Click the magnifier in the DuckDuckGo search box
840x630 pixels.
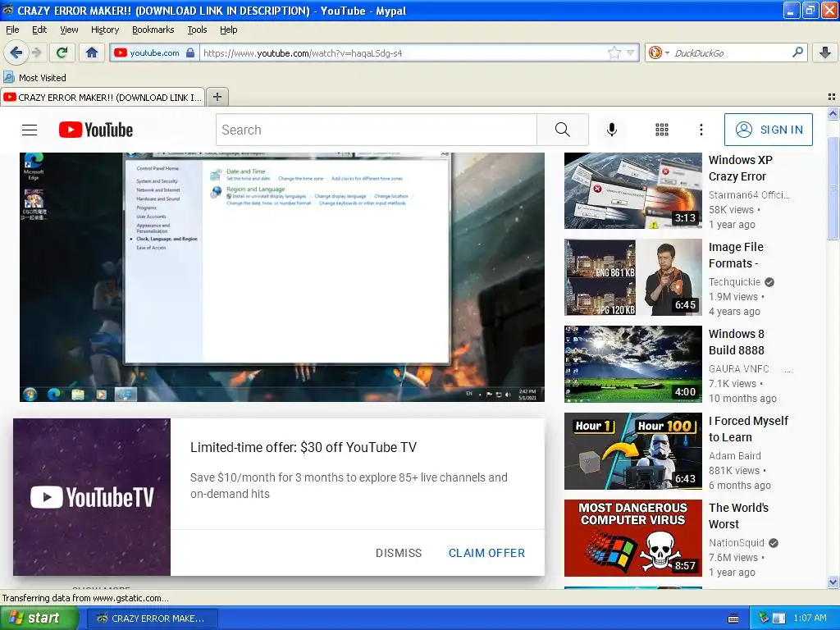(x=797, y=52)
